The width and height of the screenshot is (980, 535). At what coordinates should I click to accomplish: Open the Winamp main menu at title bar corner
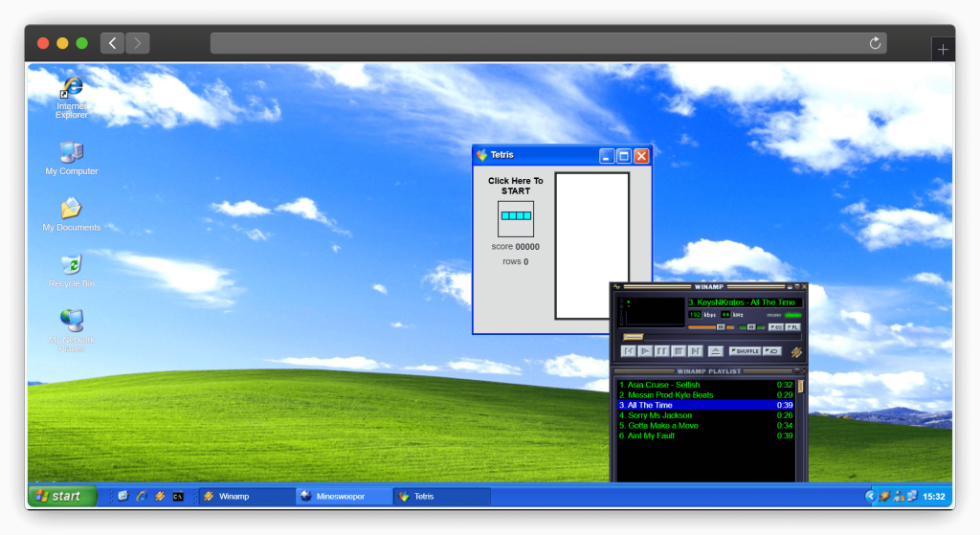[x=617, y=286]
